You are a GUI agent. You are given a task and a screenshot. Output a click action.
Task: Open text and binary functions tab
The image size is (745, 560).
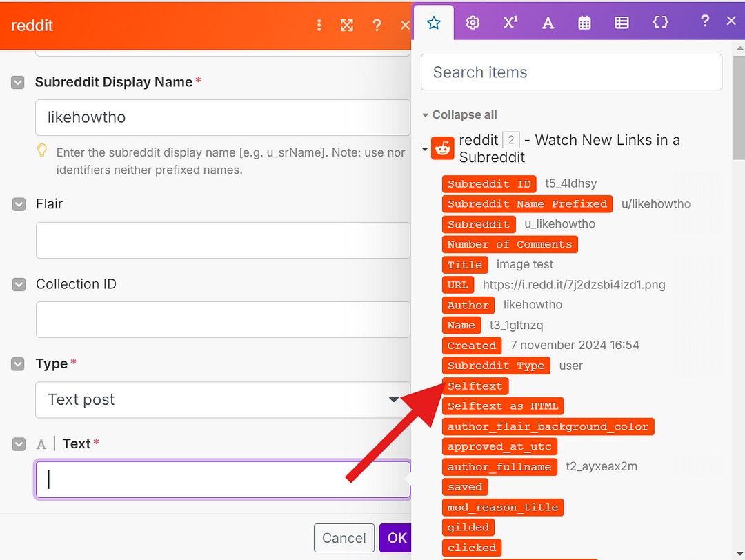(548, 22)
